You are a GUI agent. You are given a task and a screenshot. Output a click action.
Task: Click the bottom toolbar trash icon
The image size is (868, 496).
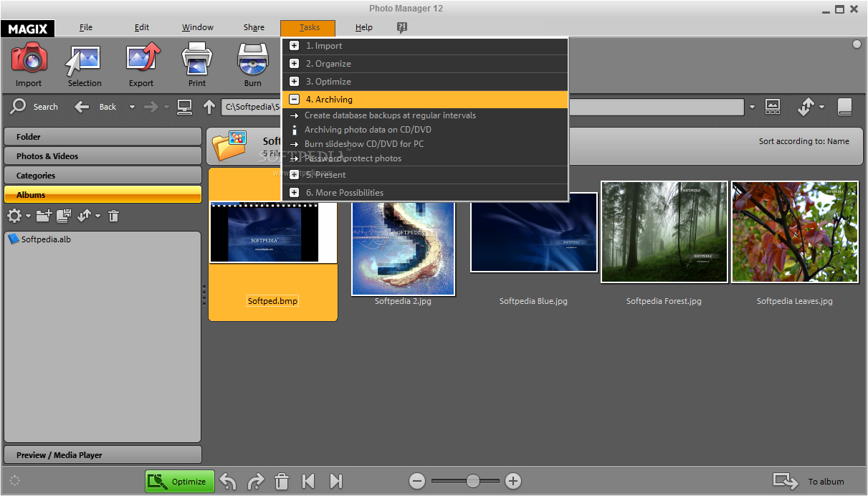coord(282,481)
